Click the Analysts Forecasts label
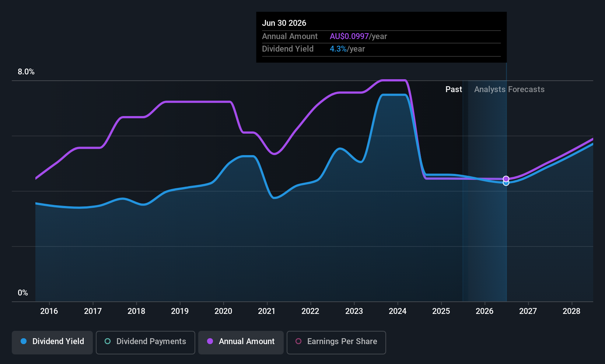The width and height of the screenshot is (605, 364). [509, 90]
